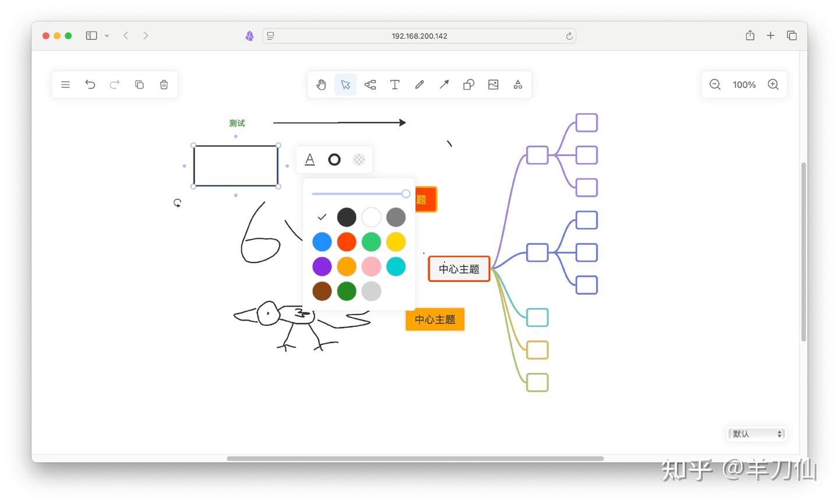Click the Safari address bar showing 192.168.200.142
The height and width of the screenshot is (504, 839).
[419, 36]
